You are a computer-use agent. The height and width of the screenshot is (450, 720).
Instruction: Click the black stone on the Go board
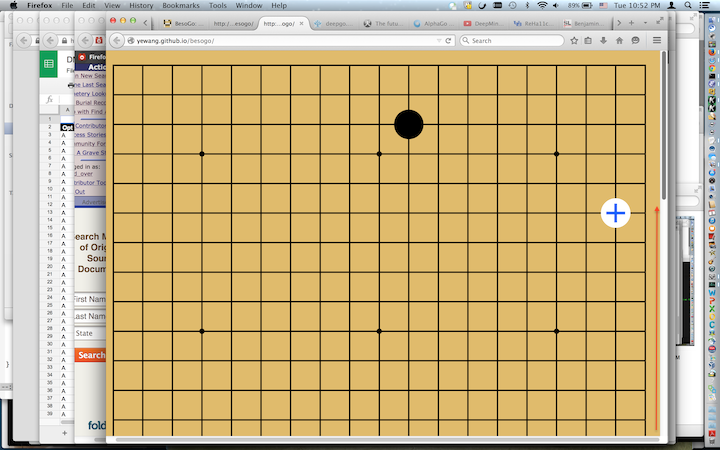click(408, 124)
